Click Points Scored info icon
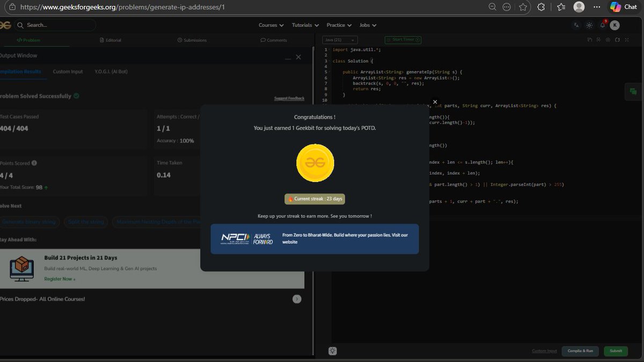 coord(34,163)
